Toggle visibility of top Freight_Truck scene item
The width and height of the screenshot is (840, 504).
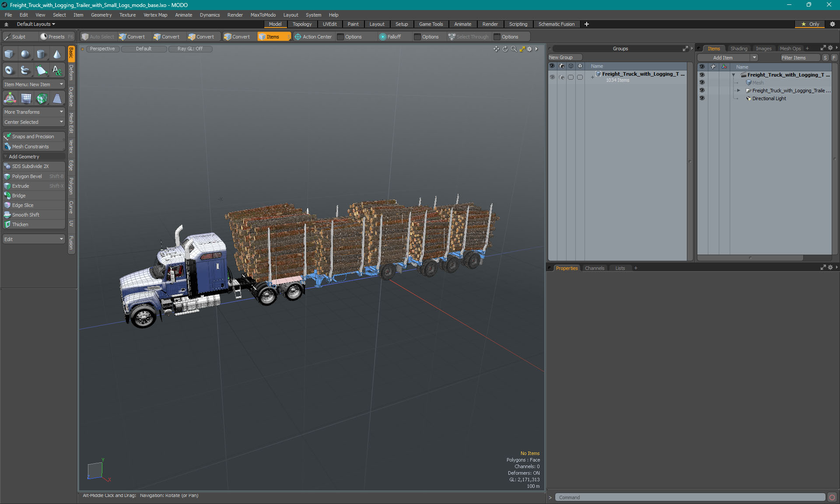[702, 75]
